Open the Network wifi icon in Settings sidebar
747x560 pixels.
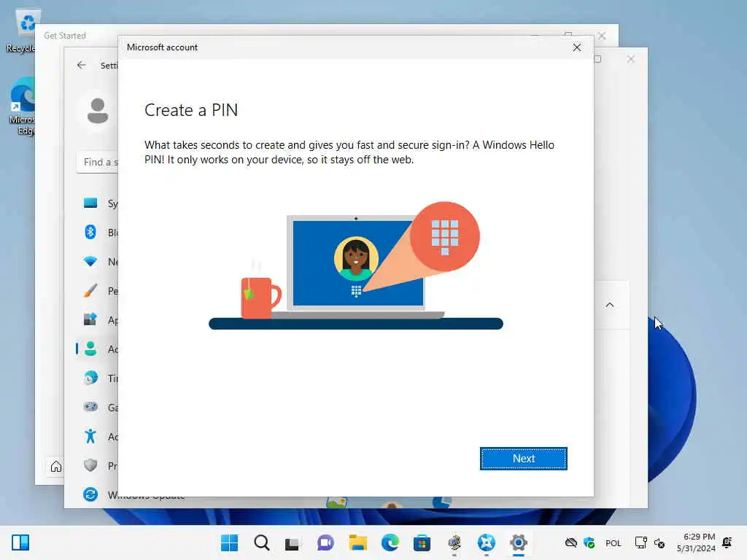[90, 262]
